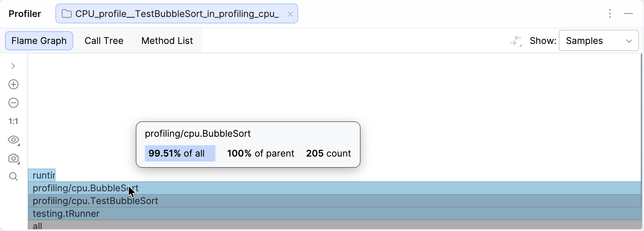This screenshot has height=231, width=644.
Task: Select the Flame Graph tab
Action: 39,41
